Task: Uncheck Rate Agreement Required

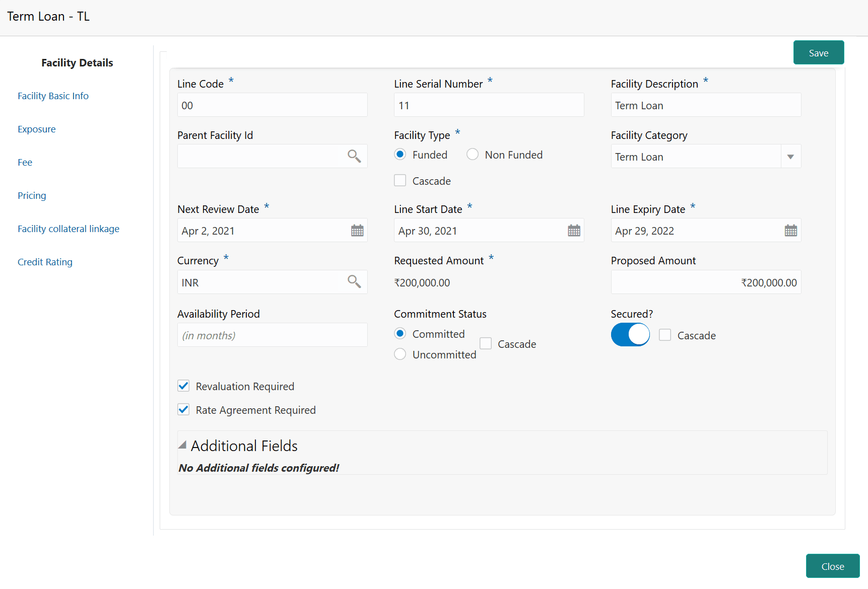Action: pos(183,409)
